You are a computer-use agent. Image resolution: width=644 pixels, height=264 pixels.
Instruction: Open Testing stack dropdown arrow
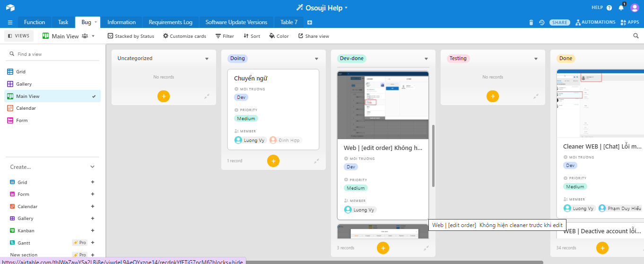536,59
